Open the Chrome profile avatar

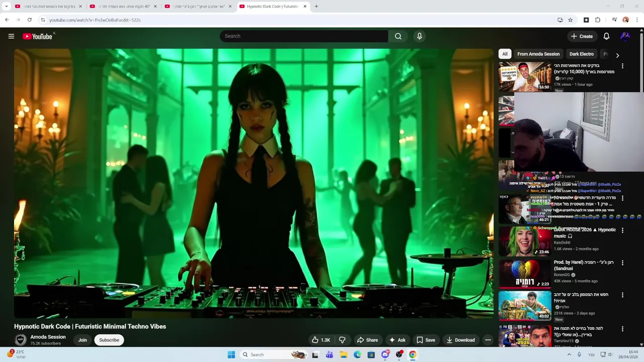pyautogui.click(x=625, y=20)
